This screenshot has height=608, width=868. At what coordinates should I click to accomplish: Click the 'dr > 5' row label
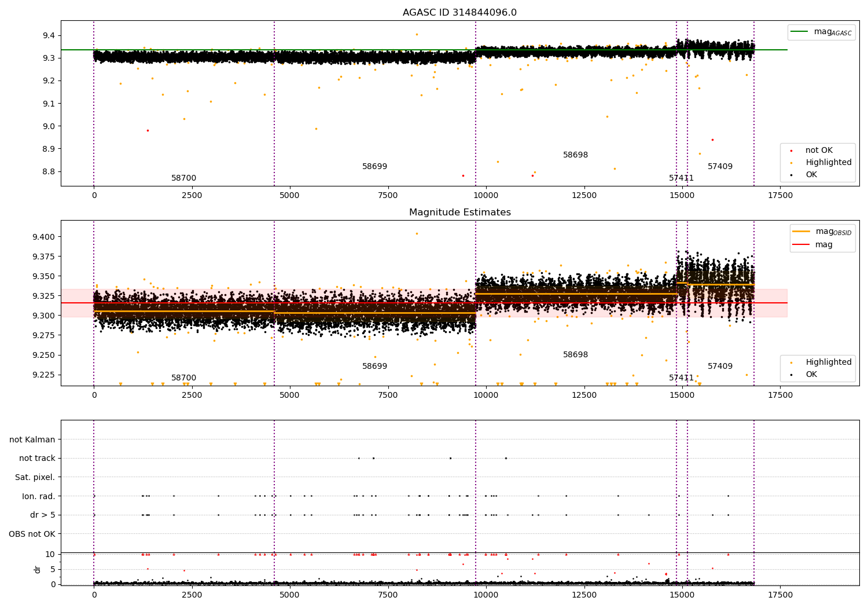(43, 515)
